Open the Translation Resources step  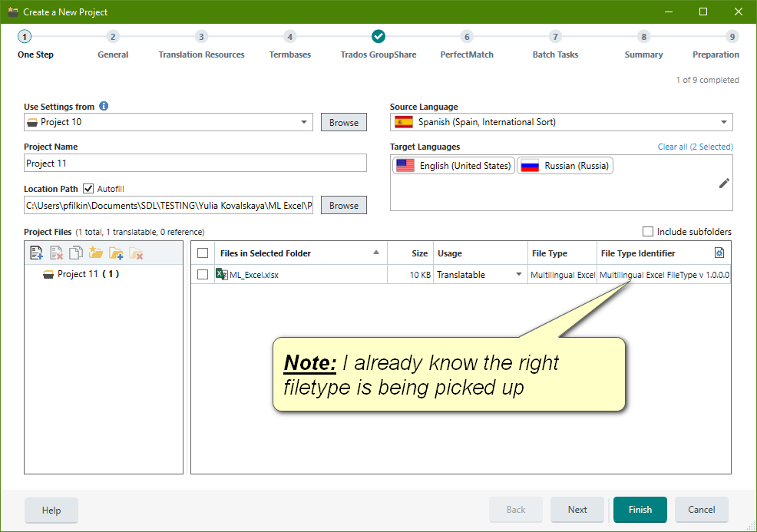click(201, 45)
